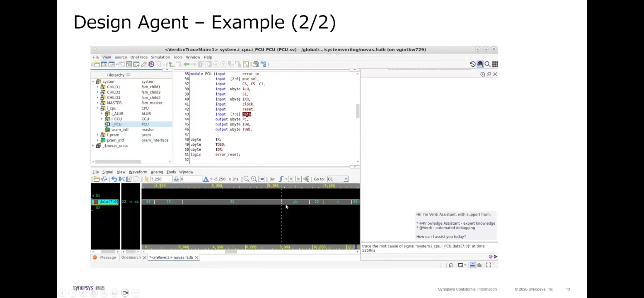Click the scissors cut icon in waveform toolbar
644x298 pixels.
[x=121, y=179]
